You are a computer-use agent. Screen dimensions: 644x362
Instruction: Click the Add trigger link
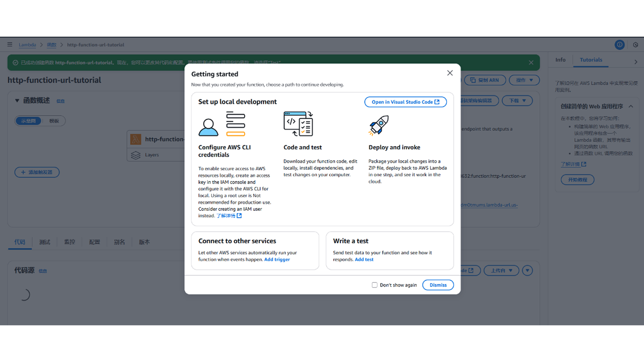(277, 260)
